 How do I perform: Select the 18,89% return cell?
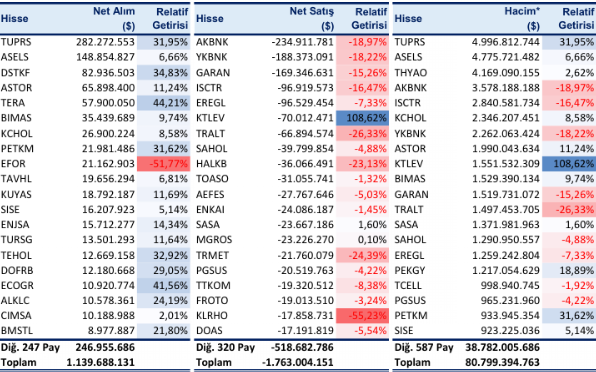(x=569, y=270)
